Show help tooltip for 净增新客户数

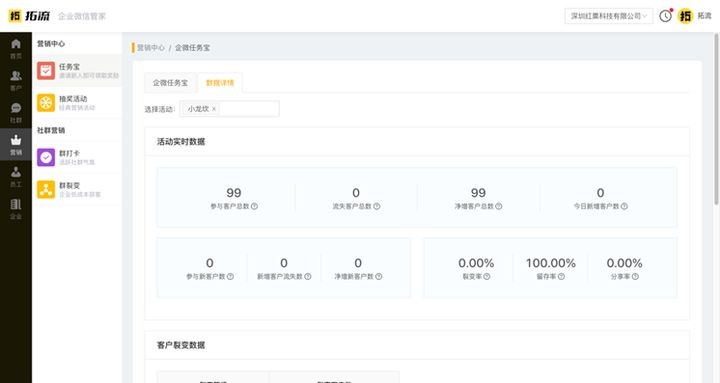click(379, 276)
